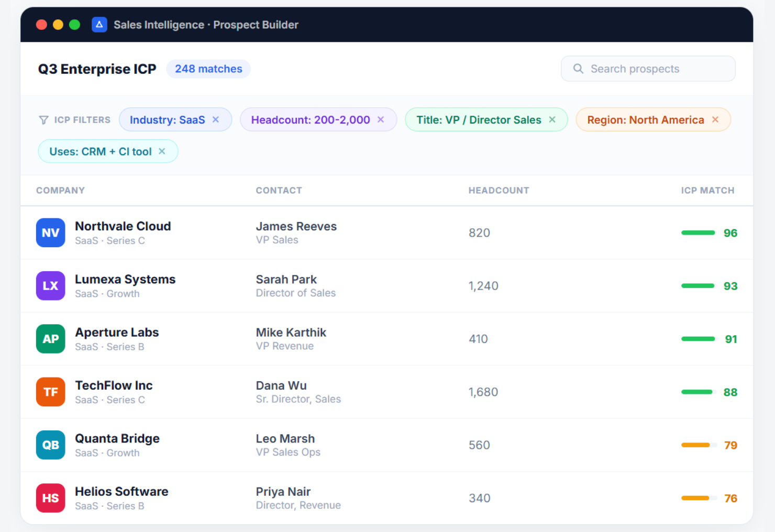
Task: Open the Helios Software company name
Action: (x=121, y=492)
